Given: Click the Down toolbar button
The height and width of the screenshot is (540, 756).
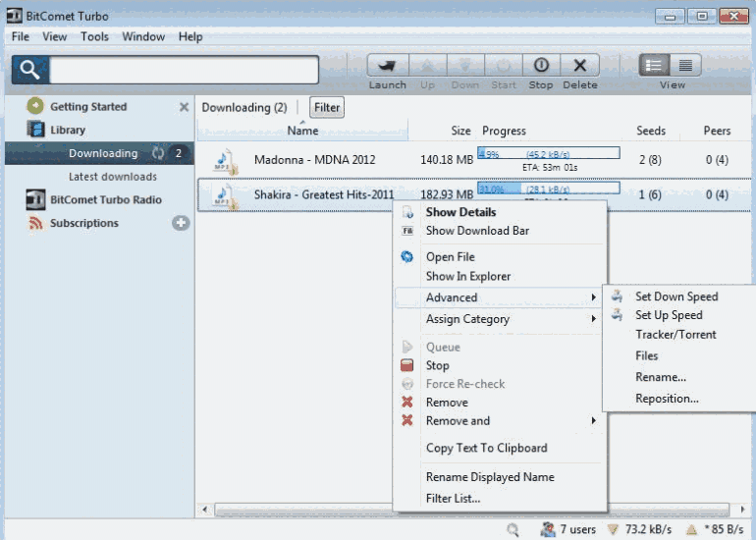Looking at the screenshot, I should (x=465, y=65).
